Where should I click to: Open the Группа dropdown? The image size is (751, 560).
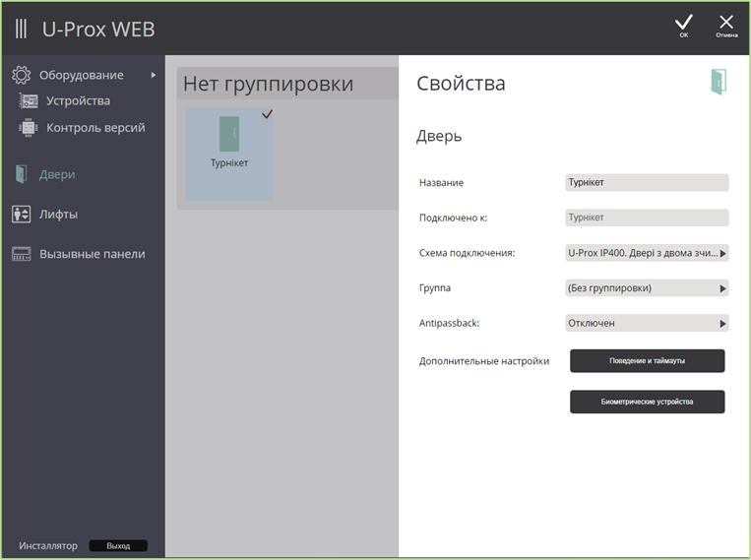coord(647,288)
